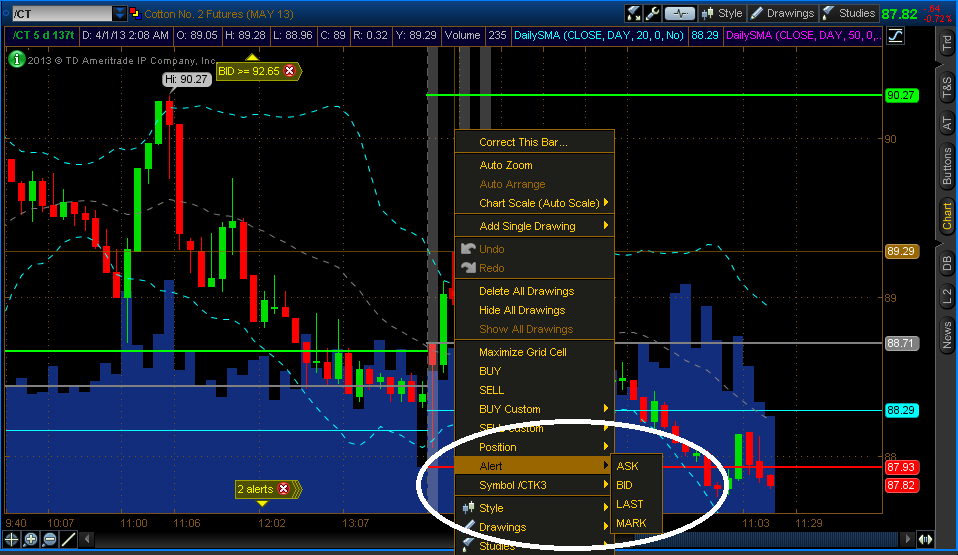Select the trendline drawing tool
This screenshot has width=958, height=555.
[x=69, y=539]
